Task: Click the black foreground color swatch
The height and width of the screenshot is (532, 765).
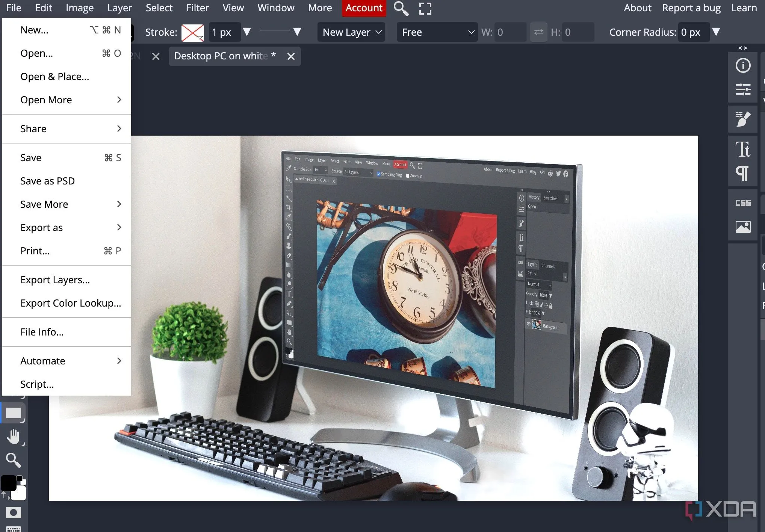Action: point(8,483)
